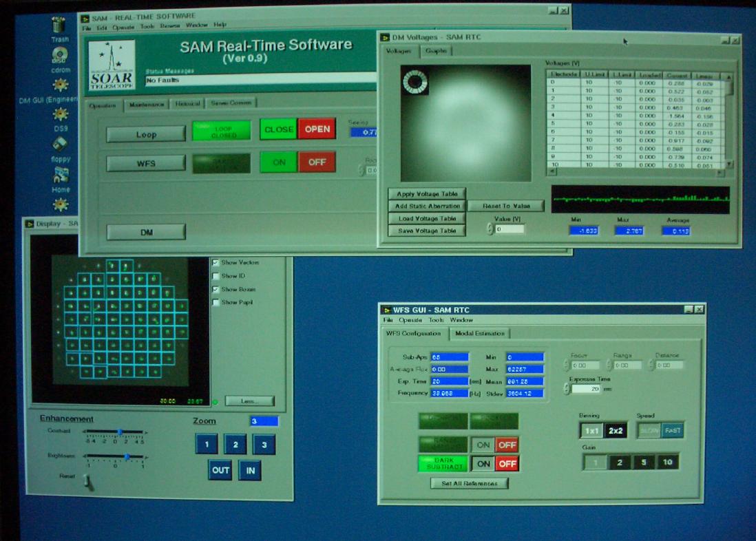The height and width of the screenshot is (541, 756).
Task: Click Zoom level 2 button in Display
Action: (235, 445)
